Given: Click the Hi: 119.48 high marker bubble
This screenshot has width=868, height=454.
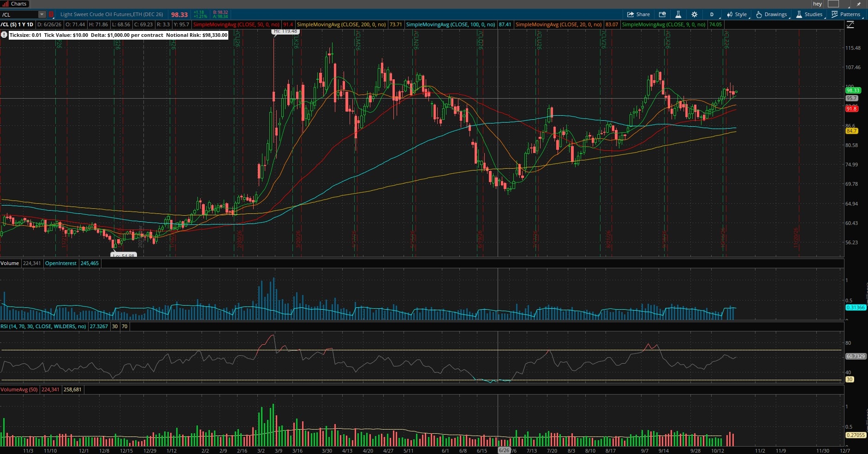Looking at the screenshot, I should (x=285, y=31).
